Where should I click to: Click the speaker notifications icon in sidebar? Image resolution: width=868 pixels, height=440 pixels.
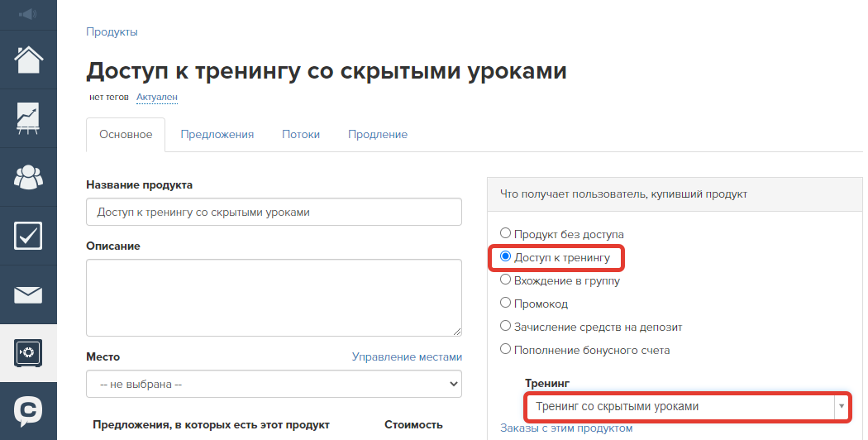click(28, 13)
